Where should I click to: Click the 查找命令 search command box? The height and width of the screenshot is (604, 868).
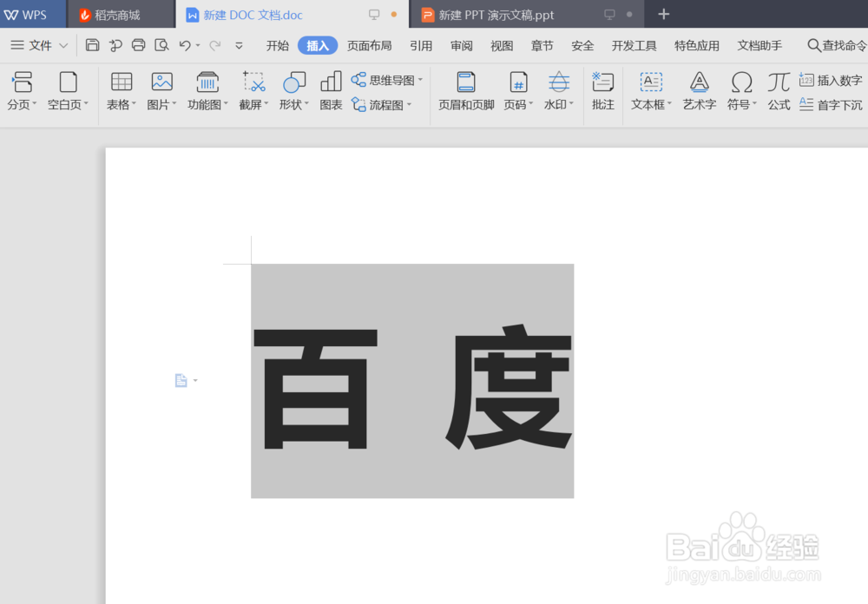(x=837, y=45)
